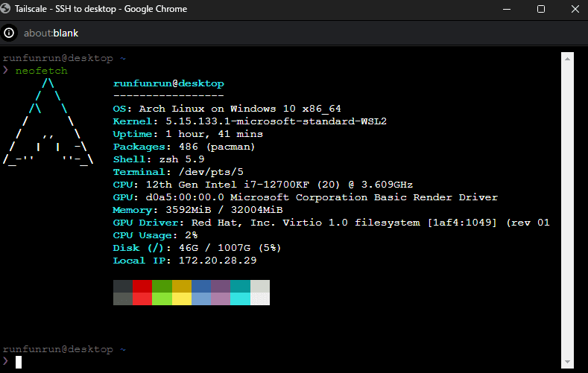This screenshot has width=588, height=373.
Task: Click the neofetch command text
Action: [41, 71]
